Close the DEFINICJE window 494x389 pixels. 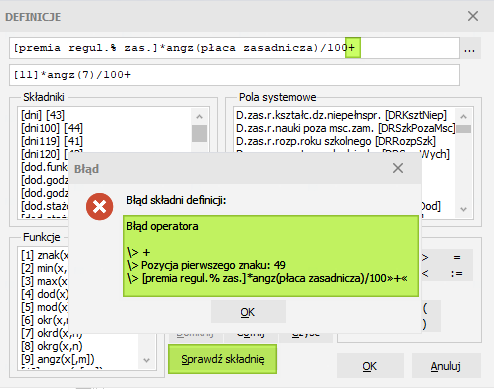(473, 16)
